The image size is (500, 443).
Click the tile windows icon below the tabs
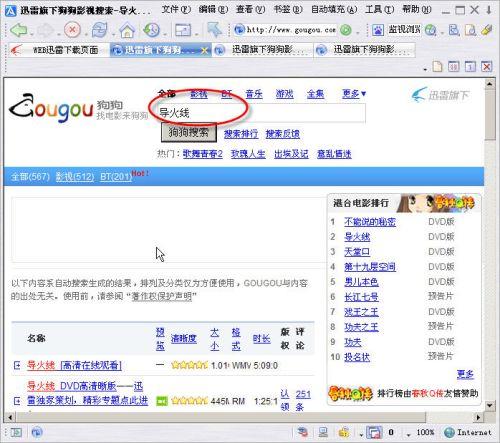pos(454,66)
